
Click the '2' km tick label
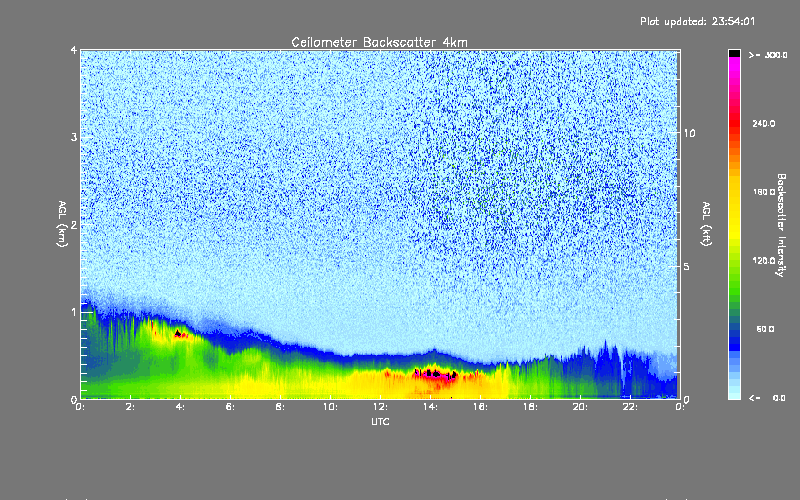click(x=74, y=224)
